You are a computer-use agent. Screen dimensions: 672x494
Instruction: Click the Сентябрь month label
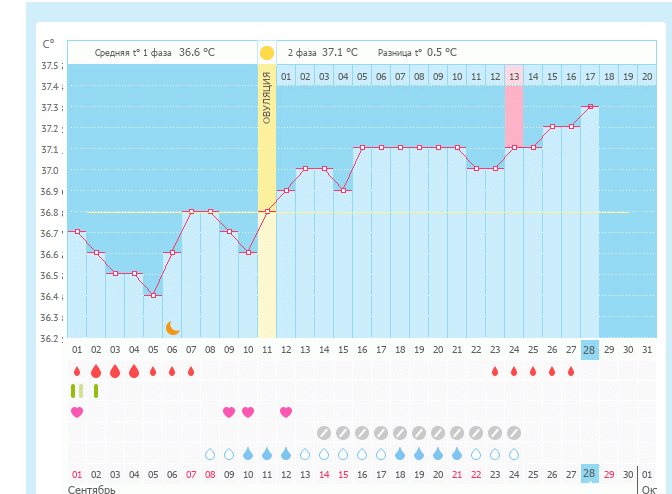[x=91, y=489]
